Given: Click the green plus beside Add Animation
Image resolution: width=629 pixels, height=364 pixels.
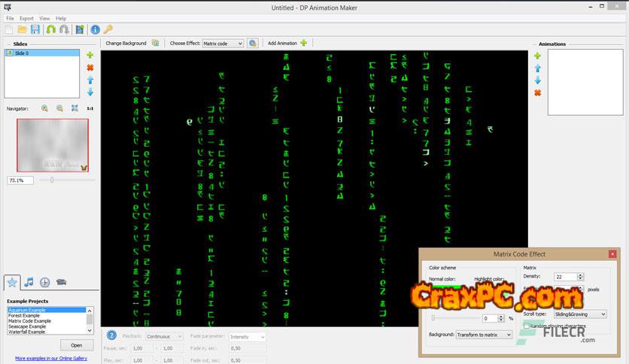Looking at the screenshot, I should point(304,43).
